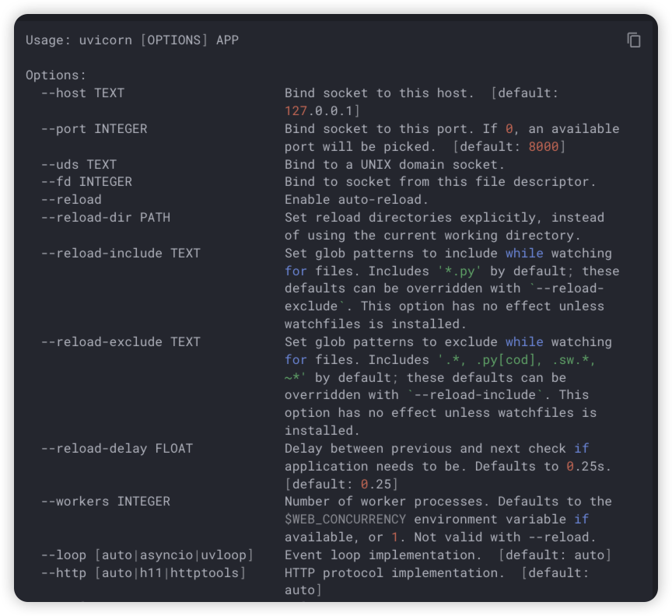Click the '--host TEXT' option text
Screen dimensions: 672x616
pos(82,93)
